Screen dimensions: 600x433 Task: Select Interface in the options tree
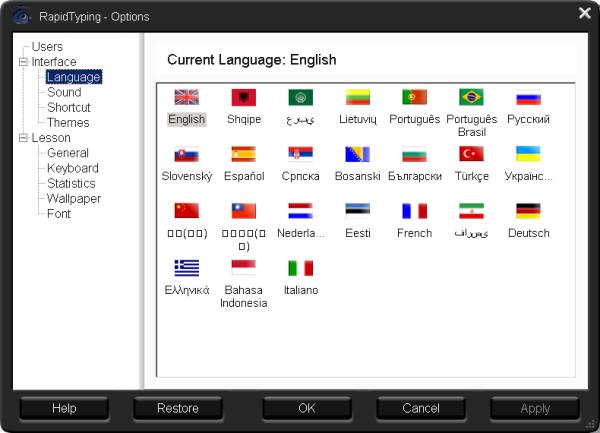point(54,62)
